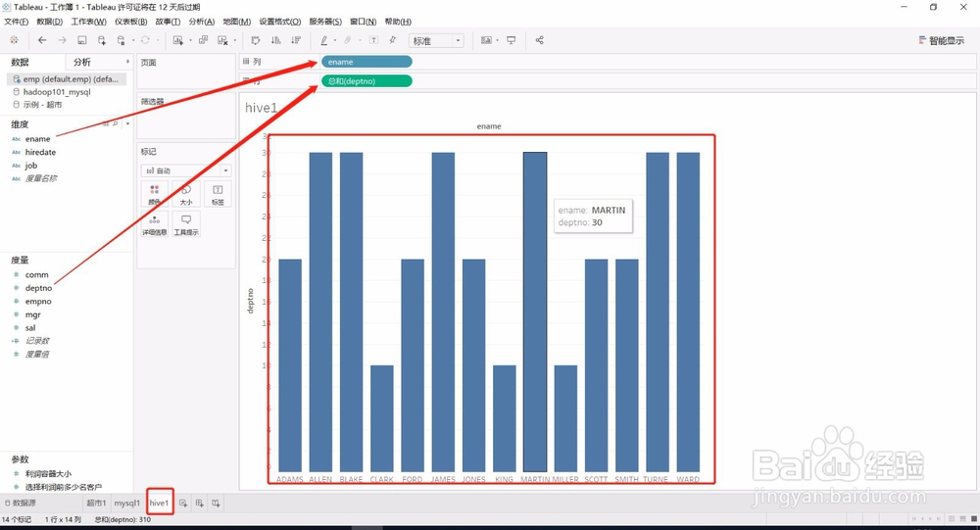
Task: Open the 分析(A) menu
Action: point(201,22)
